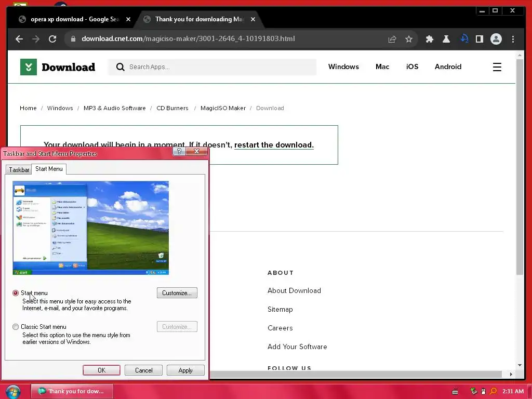This screenshot has width=532, height=399.
Task: Close the Taskbar and Start Menu Properties dialog
Action: [196, 151]
